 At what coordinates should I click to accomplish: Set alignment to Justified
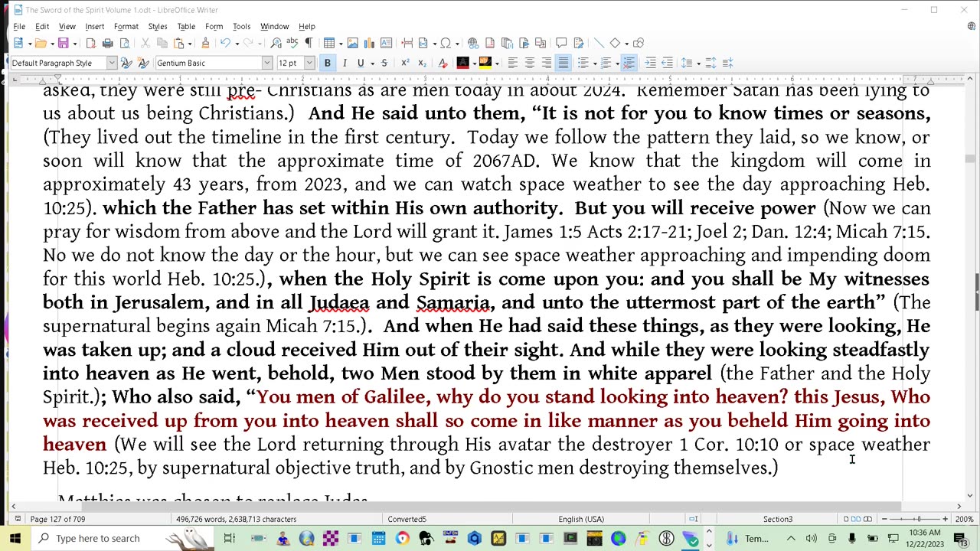[x=563, y=63]
